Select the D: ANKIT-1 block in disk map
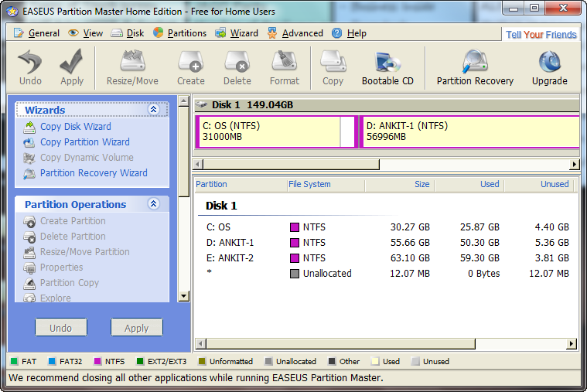The height and width of the screenshot is (392, 587). click(x=469, y=131)
